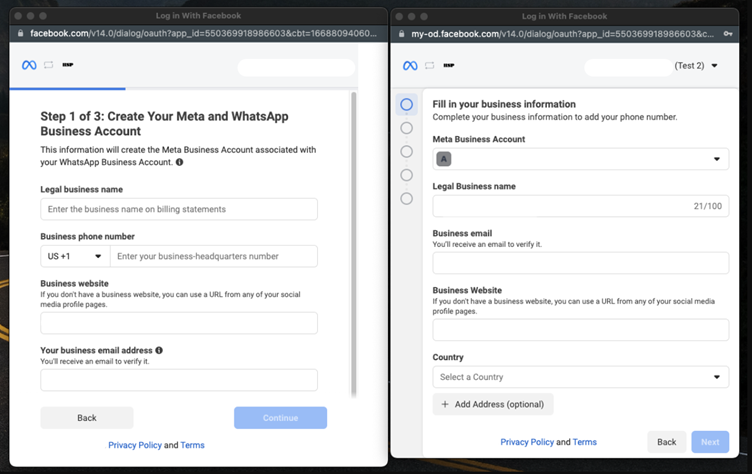Screen dimensions: 752x474
Task: Open the US +1 country code dropdown
Action: 75,256
